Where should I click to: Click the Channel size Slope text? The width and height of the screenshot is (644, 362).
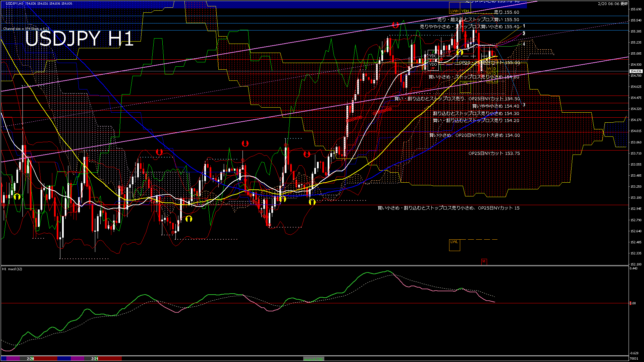[x=26, y=29]
